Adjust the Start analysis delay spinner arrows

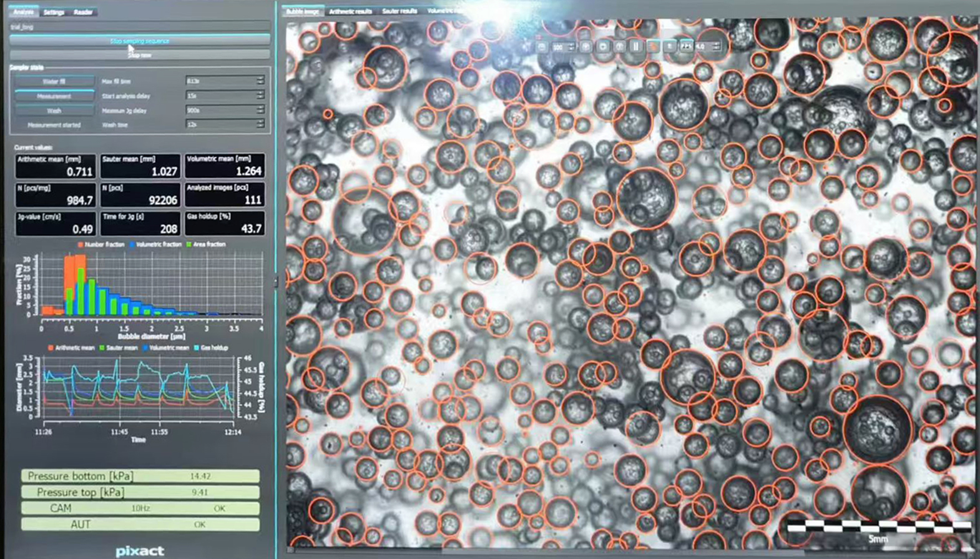pyautogui.click(x=260, y=95)
